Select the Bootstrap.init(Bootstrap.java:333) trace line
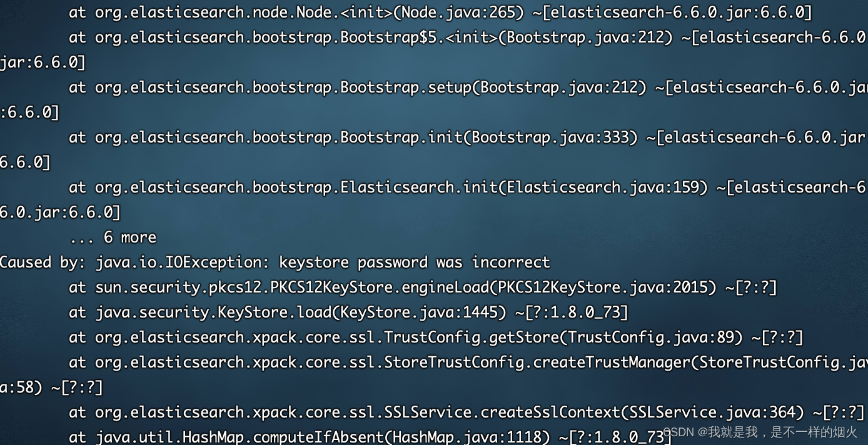The height and width of the screenshot is (445, 868). pos(467,137)
